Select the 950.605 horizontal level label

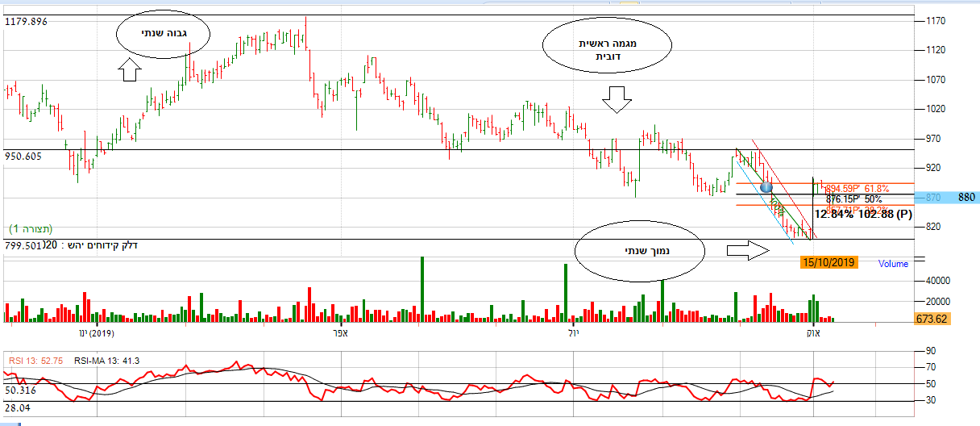[24, 157]
